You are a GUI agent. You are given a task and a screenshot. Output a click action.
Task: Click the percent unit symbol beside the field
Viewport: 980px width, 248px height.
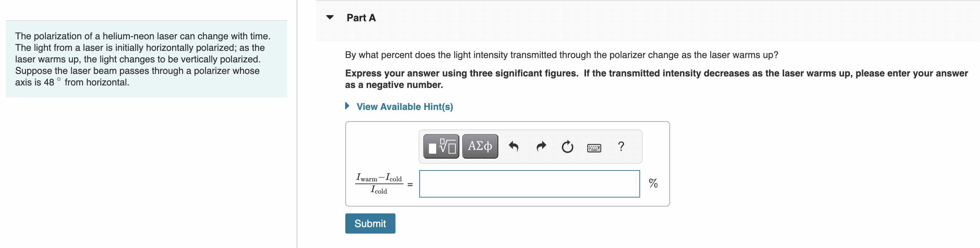653,183
